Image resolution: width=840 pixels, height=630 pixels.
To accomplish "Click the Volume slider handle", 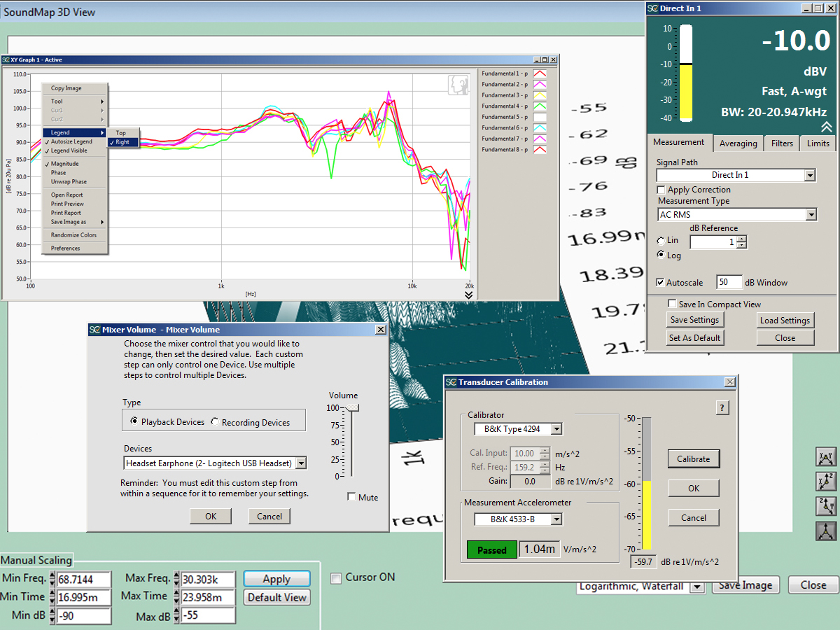I will (352, 407).
